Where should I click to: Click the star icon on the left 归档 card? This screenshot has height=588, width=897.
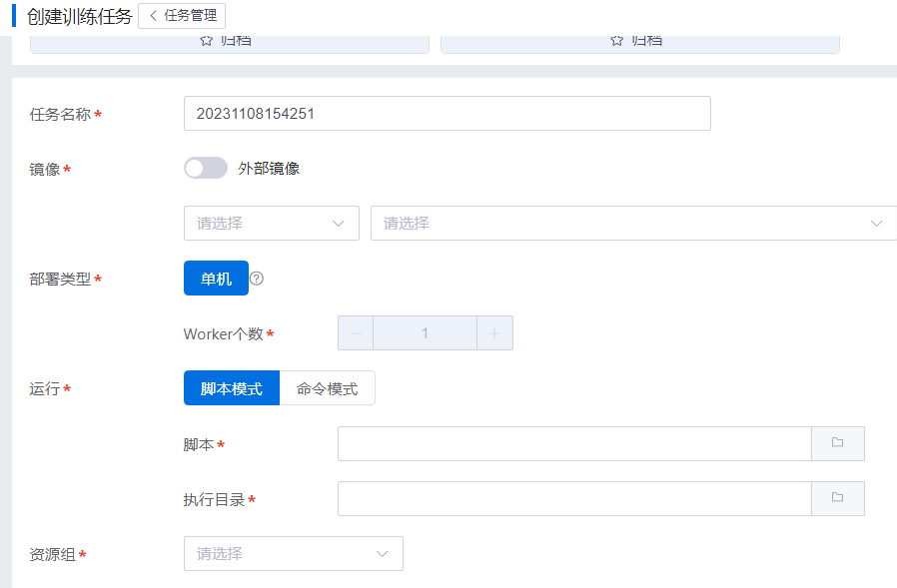[x=206, y=40]
